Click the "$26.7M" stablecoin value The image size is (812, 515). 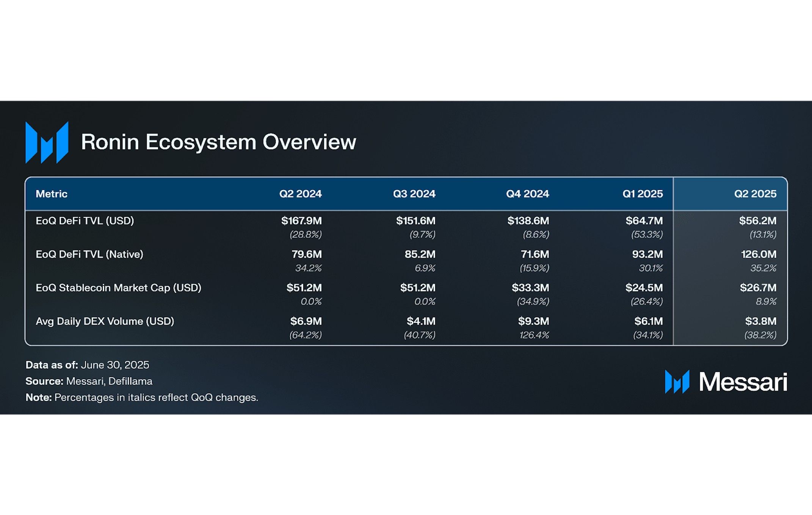pyautogui.click(x=758, y=288)
